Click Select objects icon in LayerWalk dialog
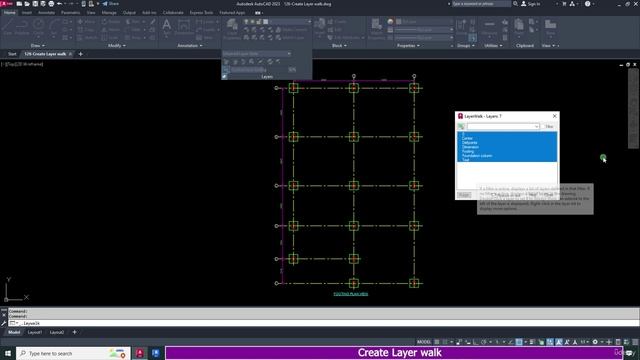The image size is (640, 360). 461,127
